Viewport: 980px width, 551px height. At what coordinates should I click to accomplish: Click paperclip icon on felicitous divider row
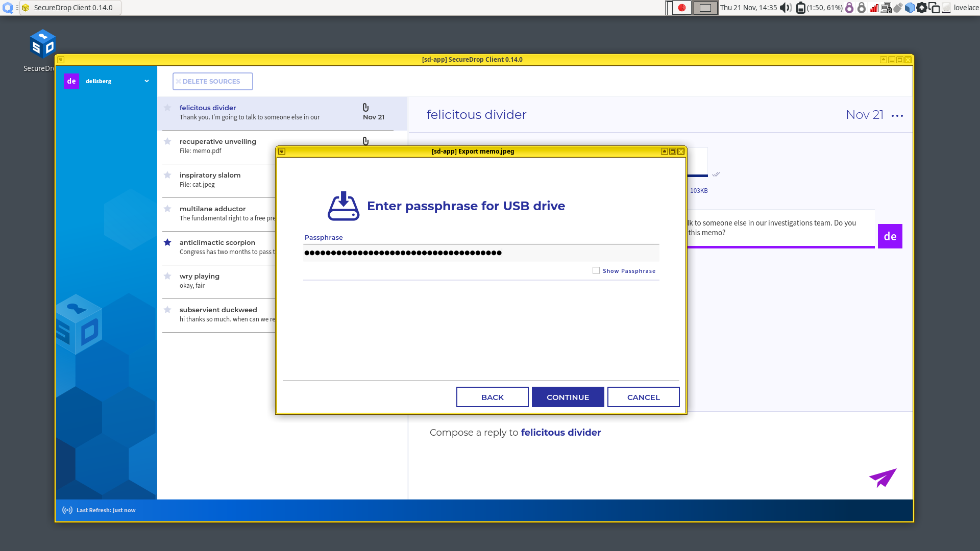click(x=365, y=107)
